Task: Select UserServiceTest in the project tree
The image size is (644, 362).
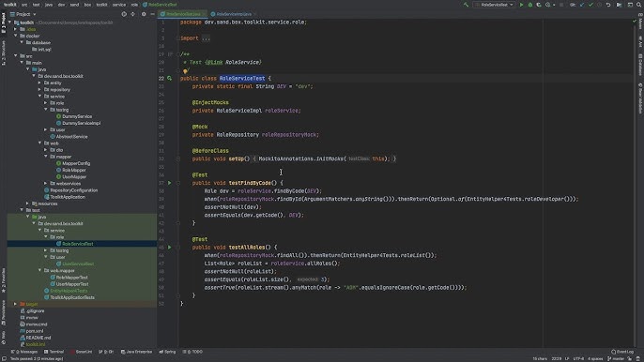Action: (78, 264)
